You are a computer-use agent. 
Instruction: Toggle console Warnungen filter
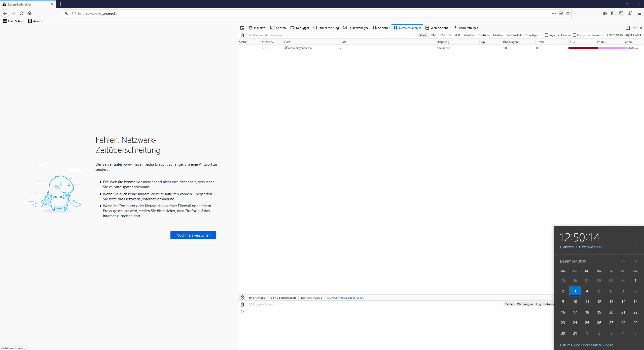525,304
